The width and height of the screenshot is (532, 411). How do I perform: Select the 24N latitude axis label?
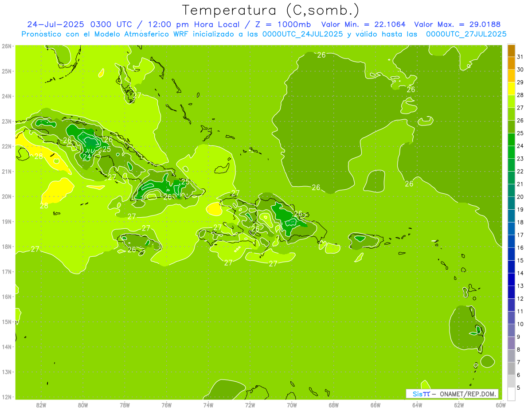(x=6, y=96)
